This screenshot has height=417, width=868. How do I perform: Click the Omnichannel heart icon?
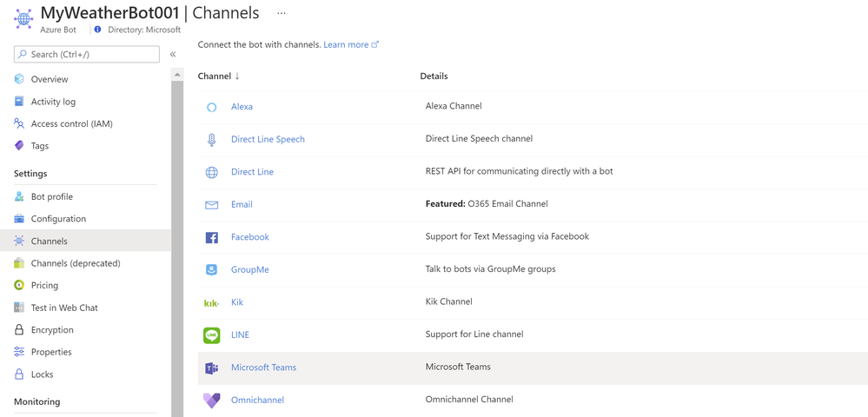tap(211, 400)
